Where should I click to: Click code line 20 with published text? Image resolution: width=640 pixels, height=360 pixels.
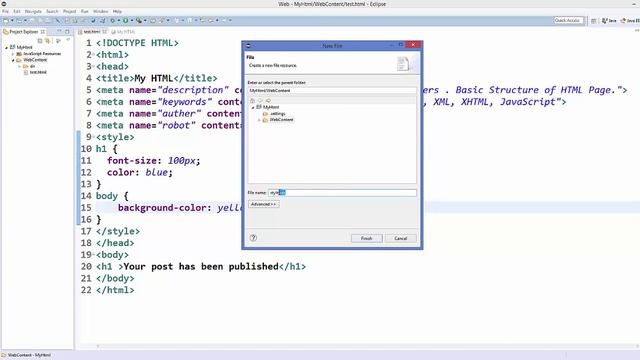tap(200, 267)
